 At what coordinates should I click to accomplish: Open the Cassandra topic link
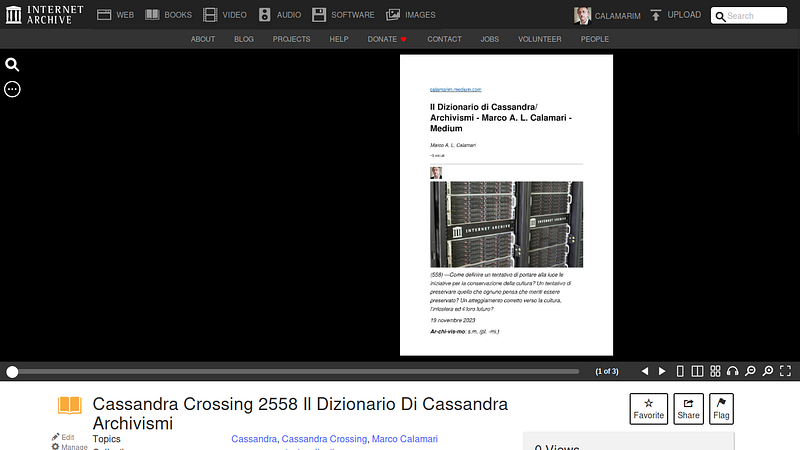click(x=254, y=439)
